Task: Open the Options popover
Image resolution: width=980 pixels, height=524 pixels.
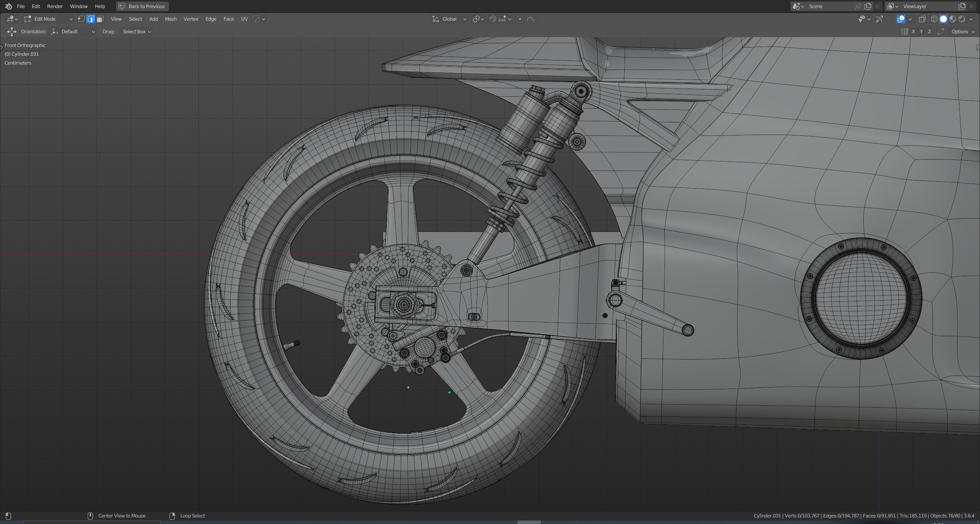Action: click(x=963, y=32)
